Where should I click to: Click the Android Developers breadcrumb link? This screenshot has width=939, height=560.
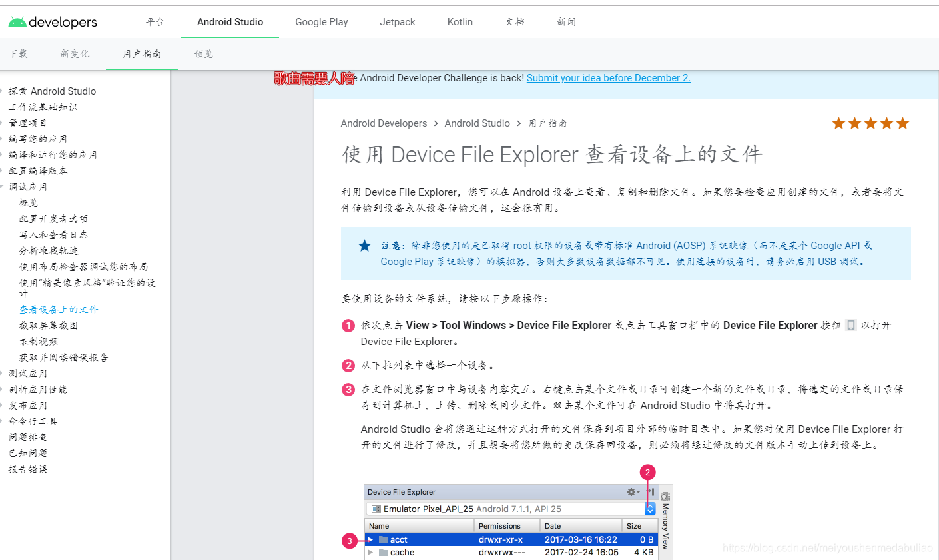(x=384, y=123)
